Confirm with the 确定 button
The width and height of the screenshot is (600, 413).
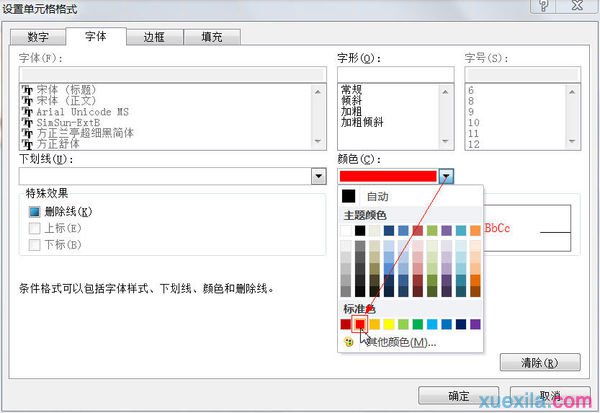coord(458,395)
